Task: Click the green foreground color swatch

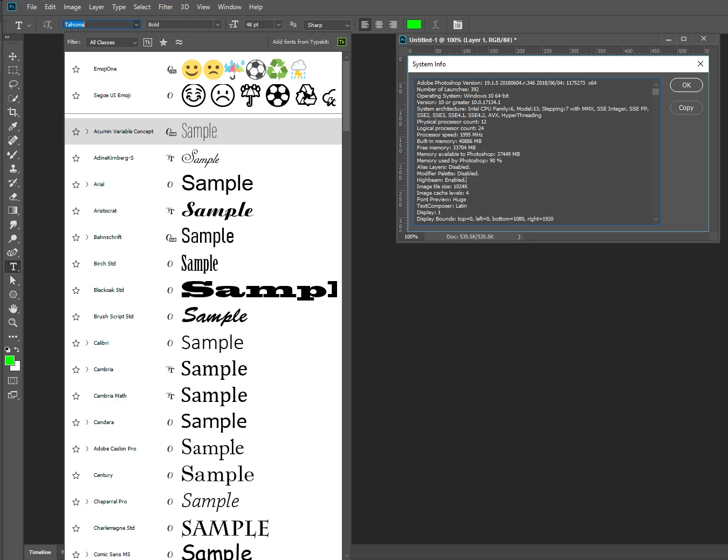Action: coord(10,361)
